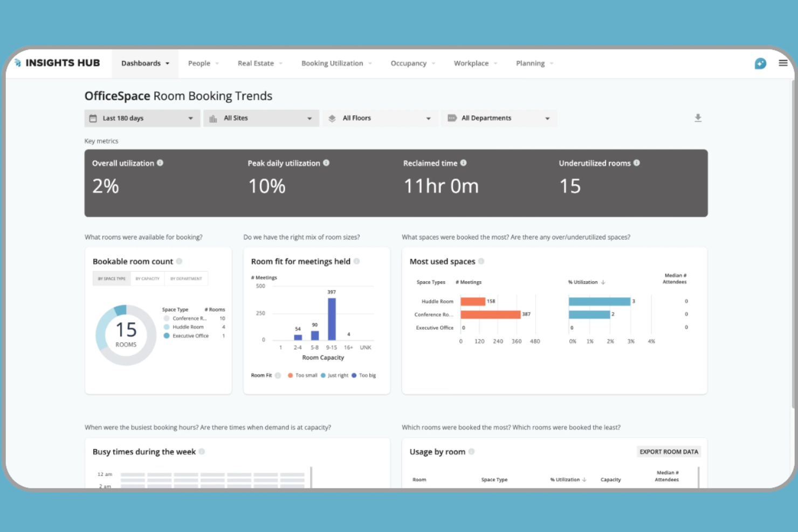Open the Dashboards dropdown
This screenshot has height=532, width=798.
point(145,63)
